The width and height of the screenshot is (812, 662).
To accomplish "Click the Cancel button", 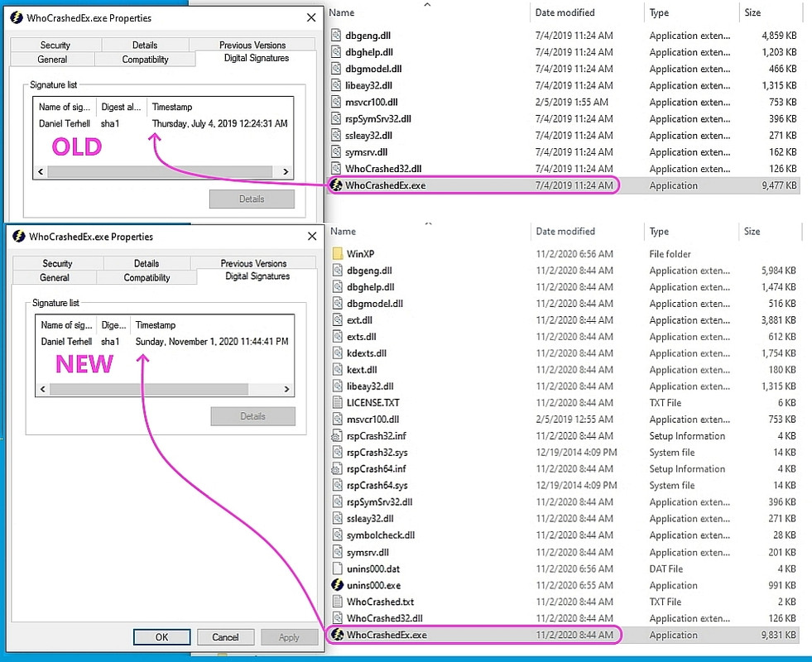I will pos(225,636).
